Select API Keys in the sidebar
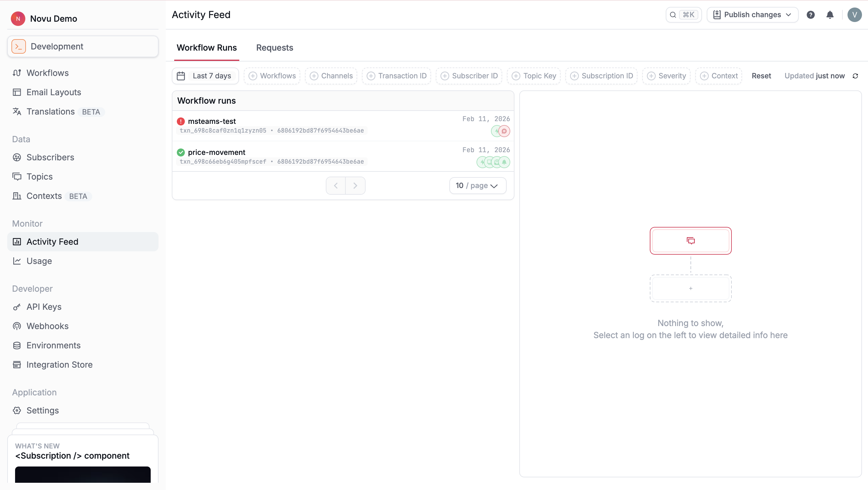Screen dimensions: 868x490 (x=44, y=307)
